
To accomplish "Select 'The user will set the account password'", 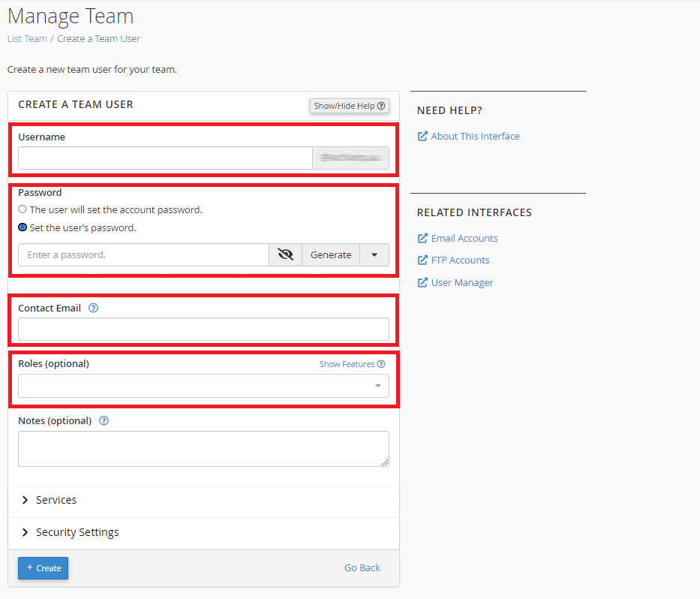I will pyautogui.click(x=23, y=209).
